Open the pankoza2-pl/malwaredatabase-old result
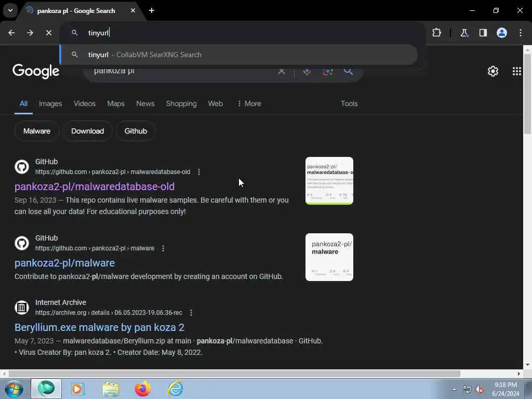 (x=95, y=187)
